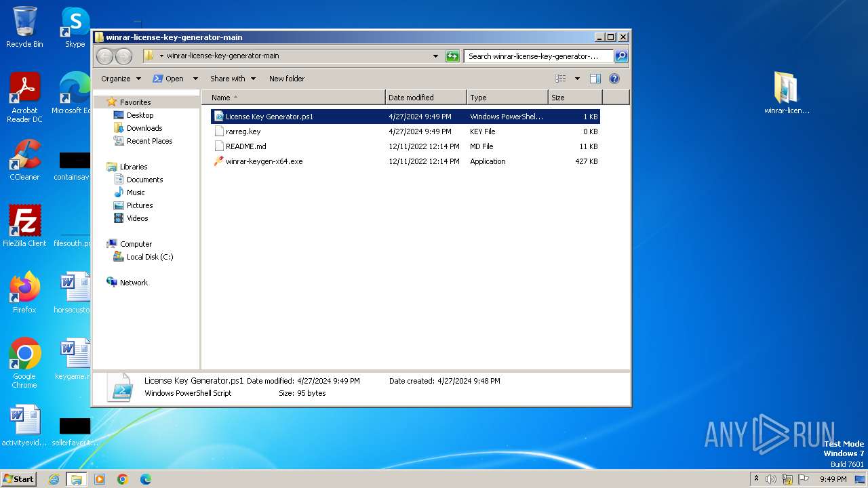Open the Organize dropdown menu
The height and width of the screenshot is (488, 868).
tap(121, 79)
